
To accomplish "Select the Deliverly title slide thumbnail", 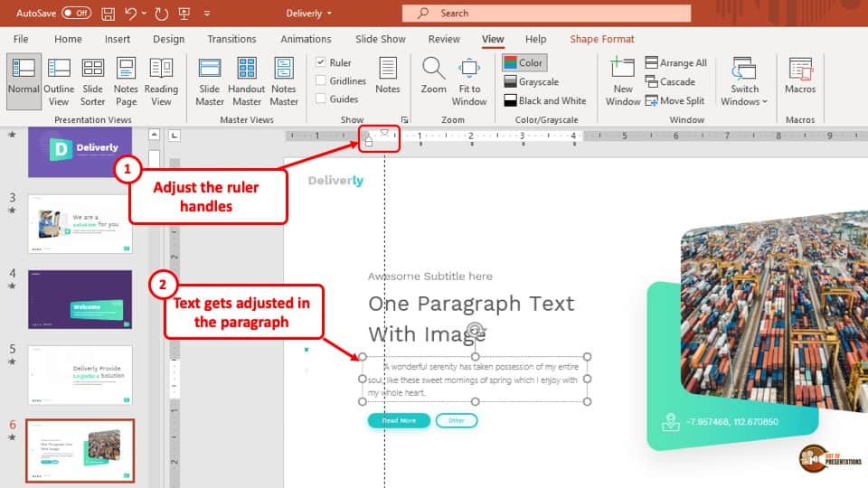I will (80, 152).
